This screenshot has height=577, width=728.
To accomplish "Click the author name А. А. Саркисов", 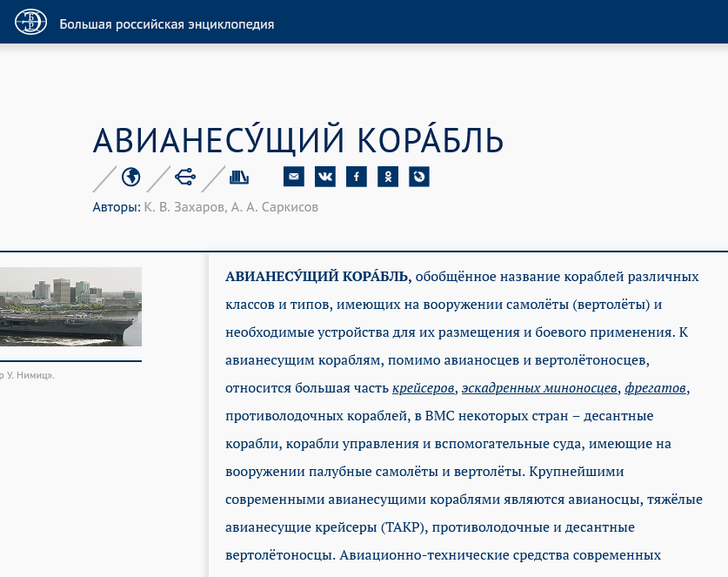I will point(275,207).
